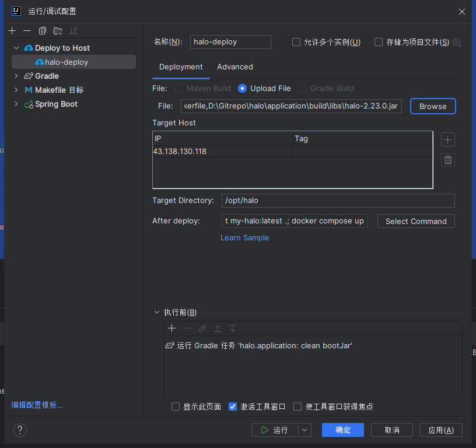The image size is (476, 448).
Task: Open the Learn Sample link
Action: pos(245,238)
